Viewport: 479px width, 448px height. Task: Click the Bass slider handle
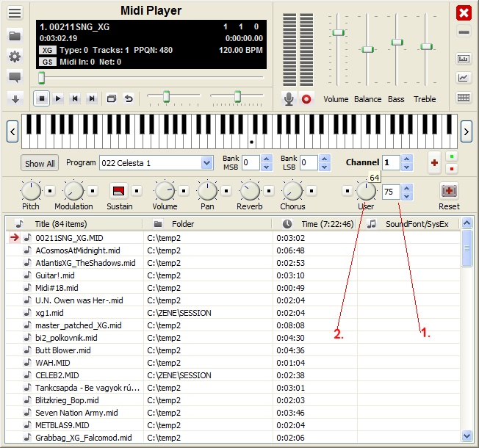(397, 42)
